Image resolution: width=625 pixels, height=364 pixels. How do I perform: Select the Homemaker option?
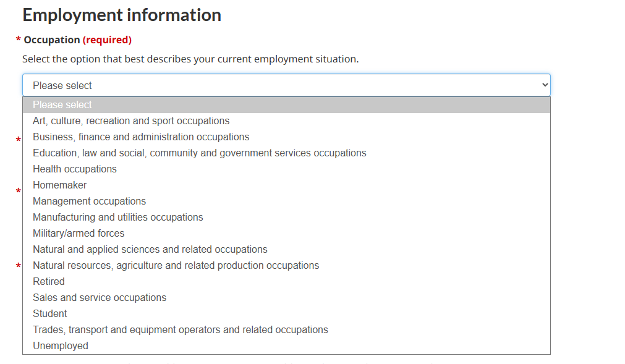click(286, 185)
